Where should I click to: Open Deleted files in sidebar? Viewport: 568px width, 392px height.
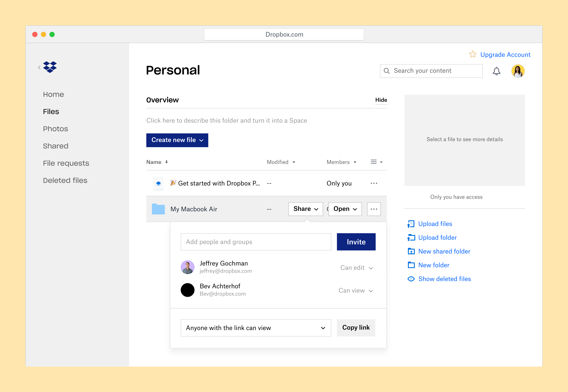click(65, 180)
